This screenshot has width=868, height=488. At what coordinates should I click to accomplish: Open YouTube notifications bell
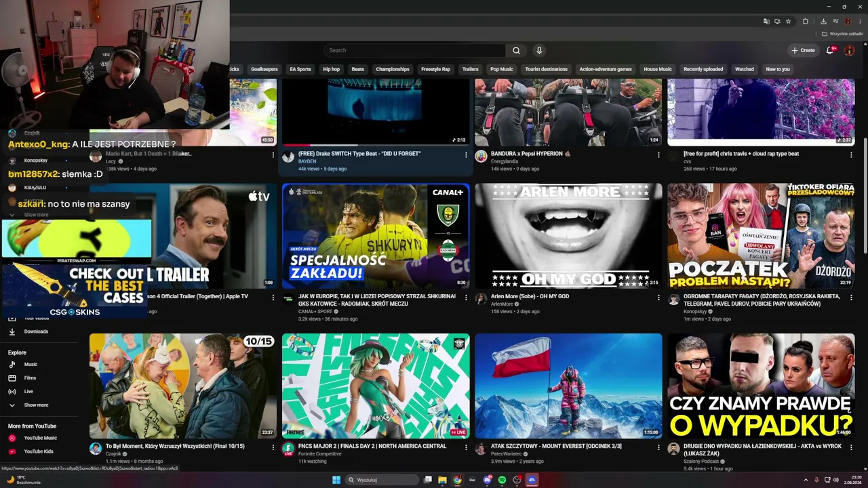click(830, 50)
